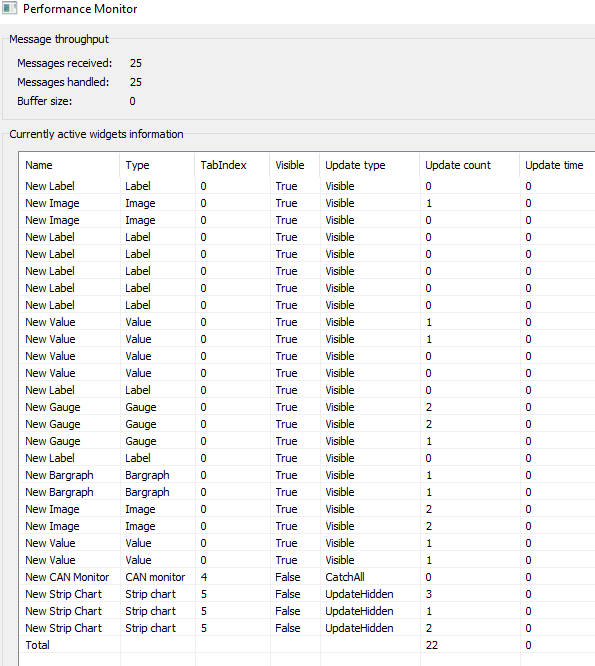Viewport: 595px width, 666px height.
Task: Select the New Image row with update count 0
Action: [52, 220]
